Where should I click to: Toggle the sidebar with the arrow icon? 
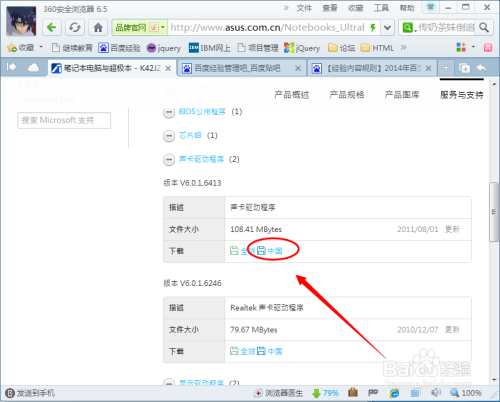11,67
